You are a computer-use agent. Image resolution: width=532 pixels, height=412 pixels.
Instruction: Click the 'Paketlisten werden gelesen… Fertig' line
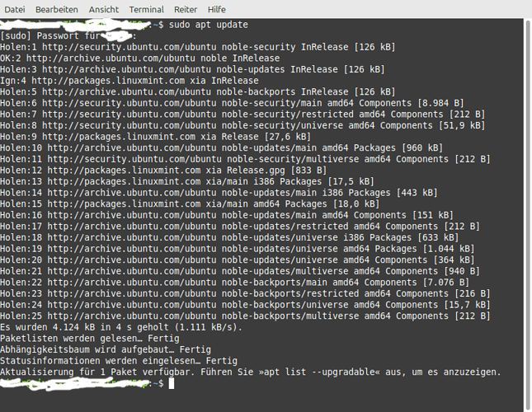point(90,338)
